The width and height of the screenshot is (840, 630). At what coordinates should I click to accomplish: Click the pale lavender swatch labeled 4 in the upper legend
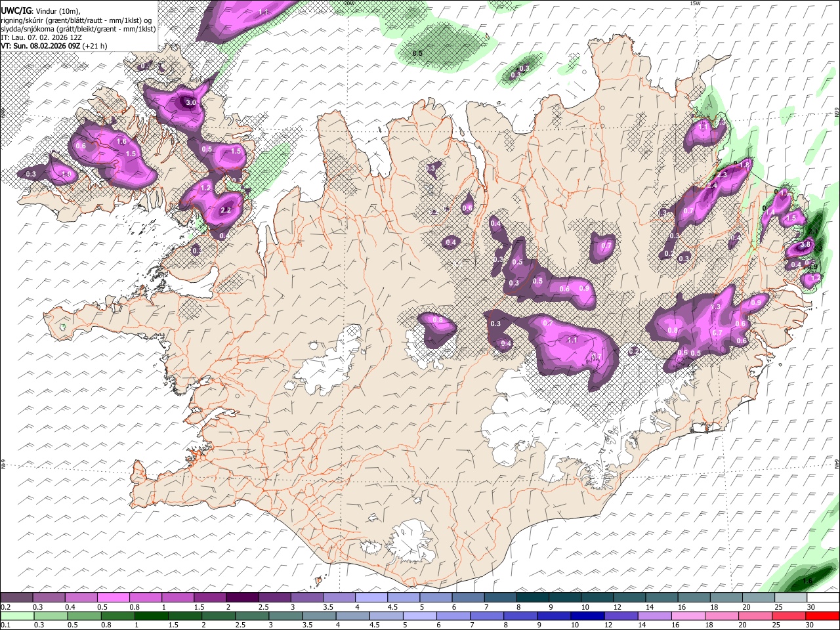371,598
